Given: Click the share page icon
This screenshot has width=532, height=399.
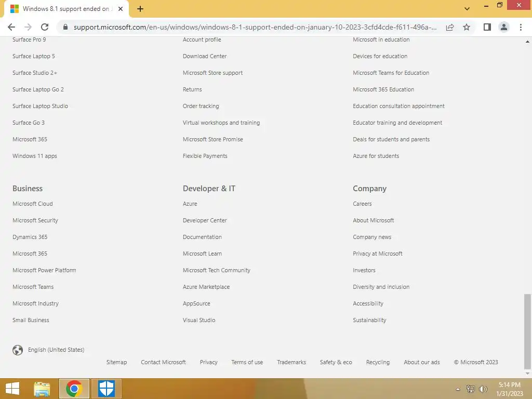Looking at the screenshot, I should point(450,27).
